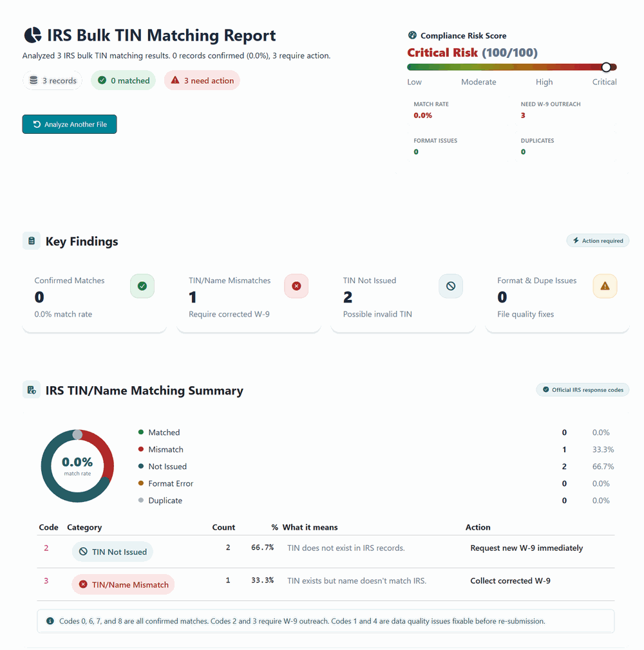Click the DUPLICATES label

[537, 140]
